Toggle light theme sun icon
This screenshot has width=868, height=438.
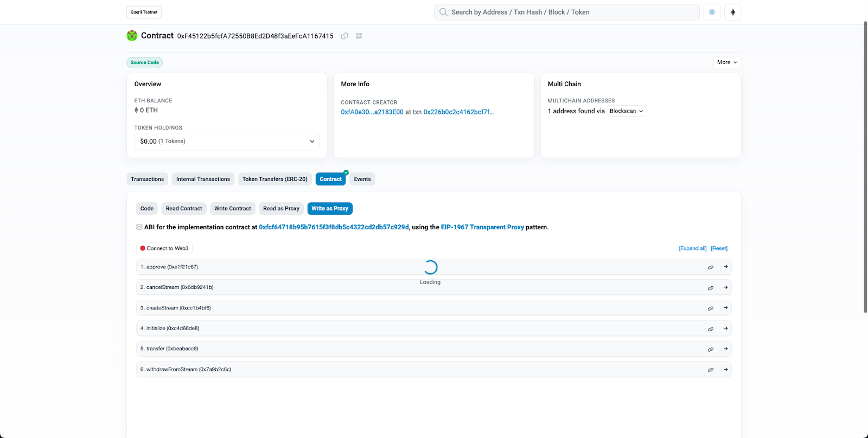[x=712, y=12]
